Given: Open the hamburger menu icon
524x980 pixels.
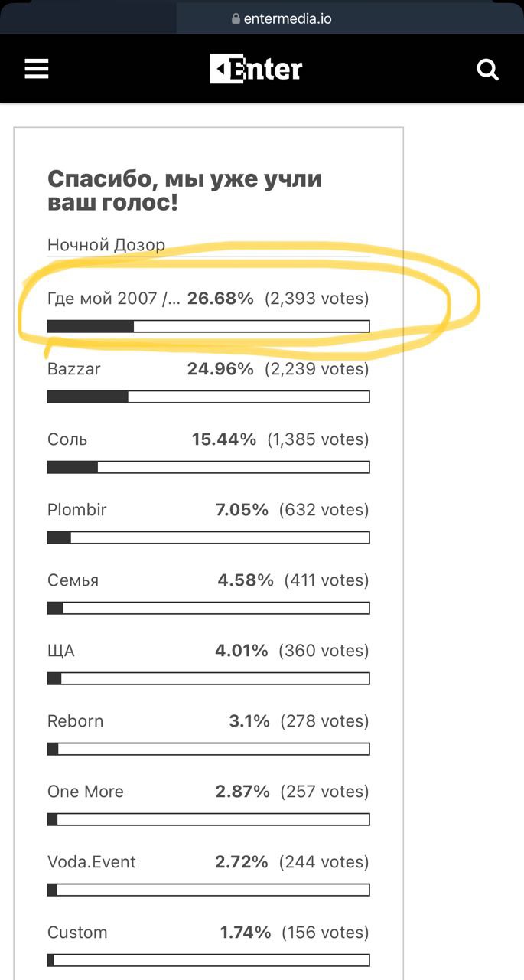Looking at the screenshot, I should point(37,70).
